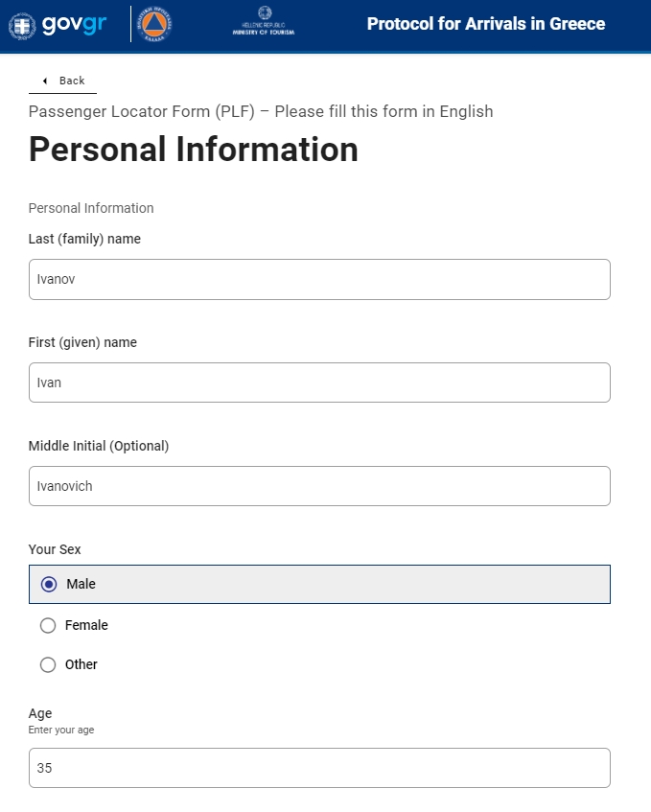Click the Age input showing 35
Screen dimensions: 651x812
319,768
